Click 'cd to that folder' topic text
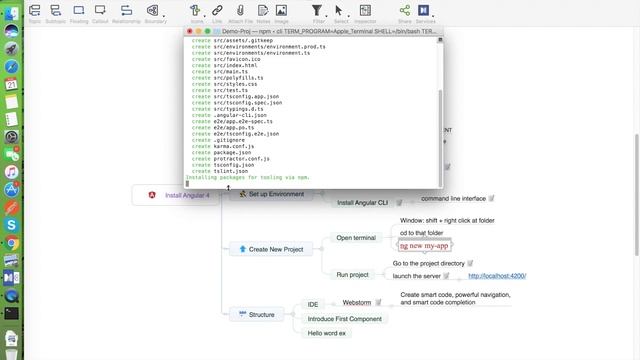This screenshot has width=640, height=360. point(421,233)
